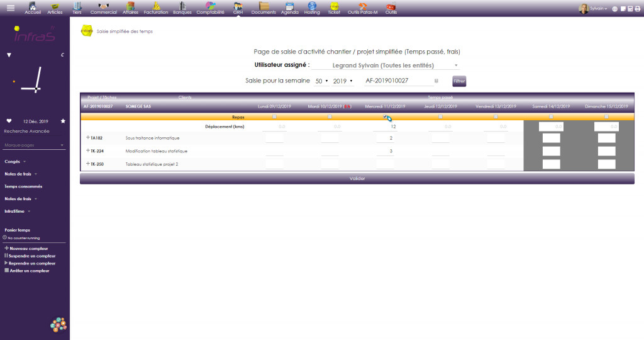Expand task TK-224 row
This screenshot has width=644, height=340.
coord(88,151)
